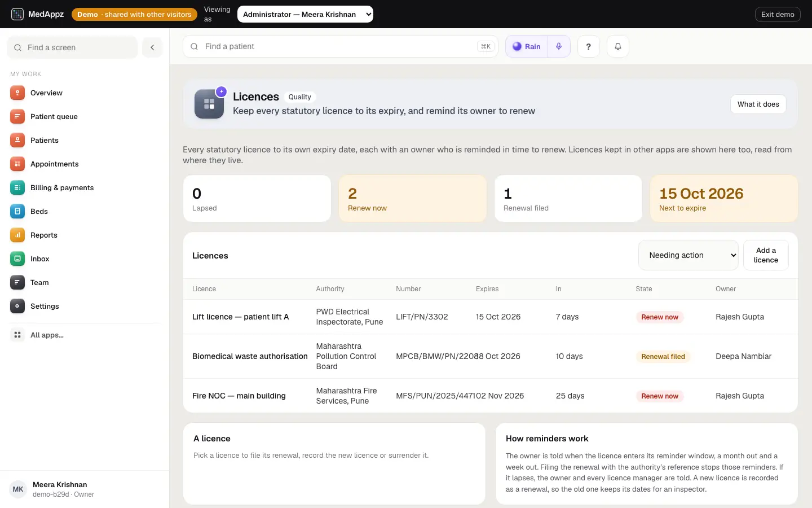Click the Find a screen search field
Image resolution: width=812 pixels, height=508 pixels.
72,47
